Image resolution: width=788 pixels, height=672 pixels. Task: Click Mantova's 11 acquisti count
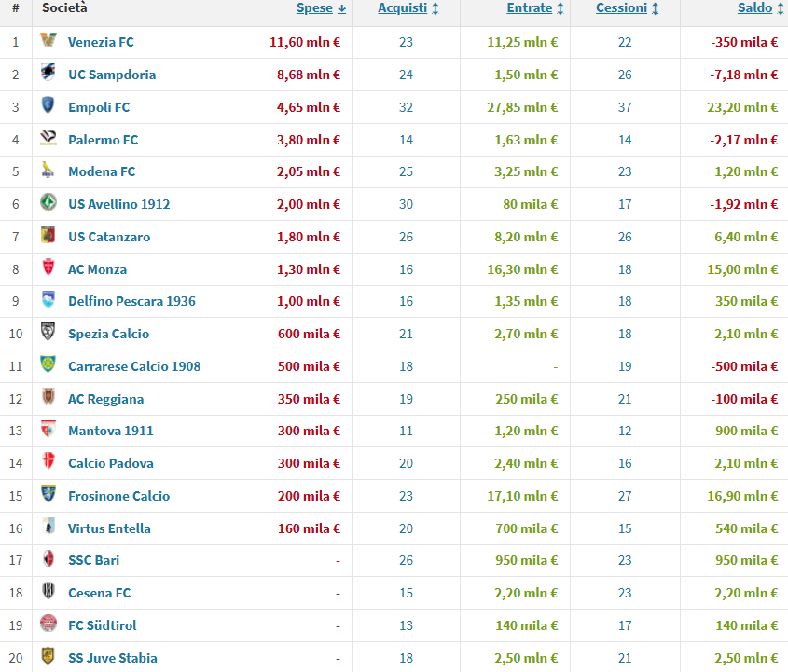[x=406, y=431]
